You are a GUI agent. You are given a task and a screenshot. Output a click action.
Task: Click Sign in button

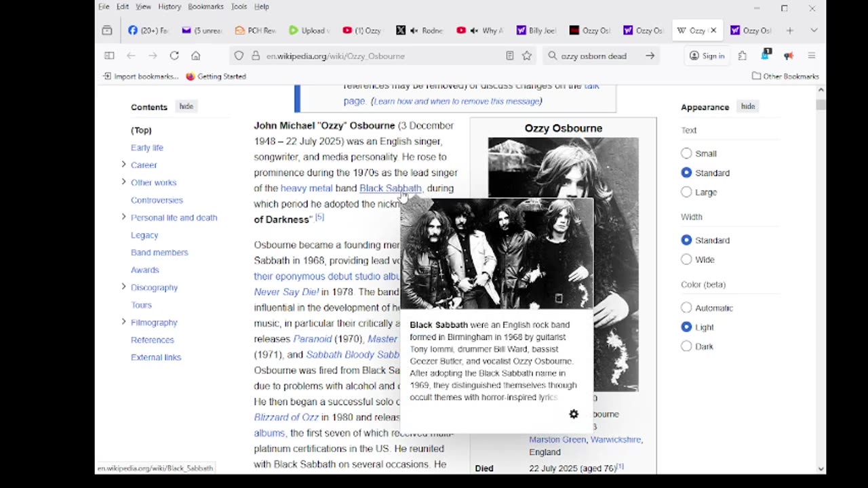[x=707, y=56]
